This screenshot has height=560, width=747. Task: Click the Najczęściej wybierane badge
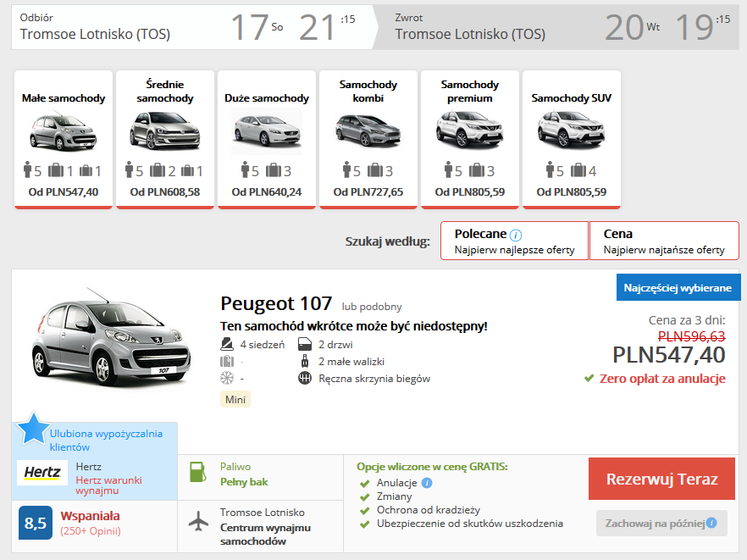pos(678,287)
